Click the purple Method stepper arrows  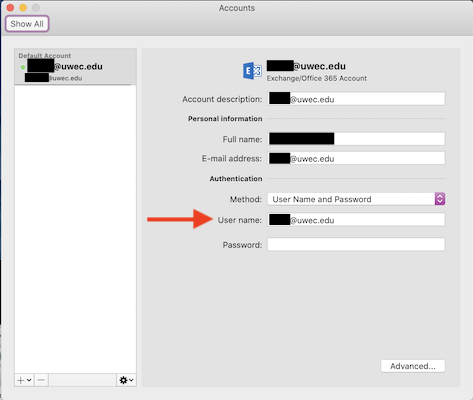click(440, 199)
